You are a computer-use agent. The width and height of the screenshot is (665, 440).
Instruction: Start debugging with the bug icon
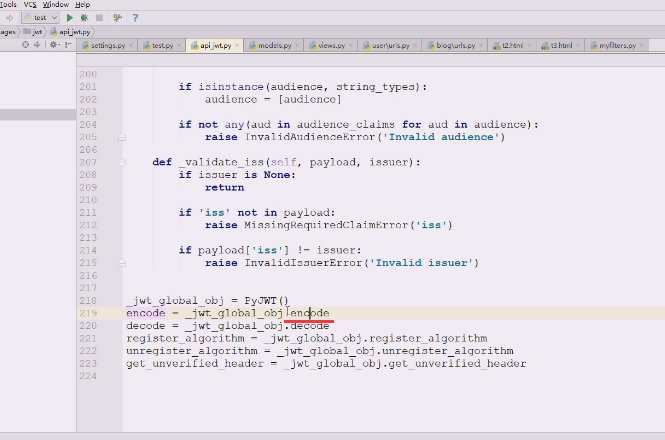pyautogui.click(x=84, y=18)
